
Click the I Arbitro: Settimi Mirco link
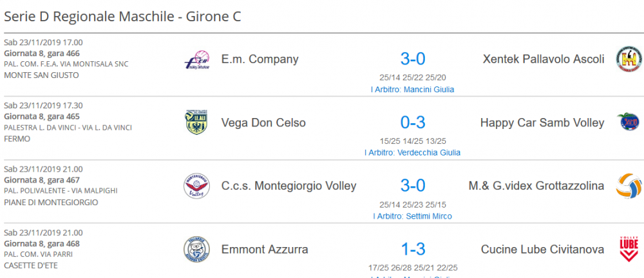click(412, 216)
